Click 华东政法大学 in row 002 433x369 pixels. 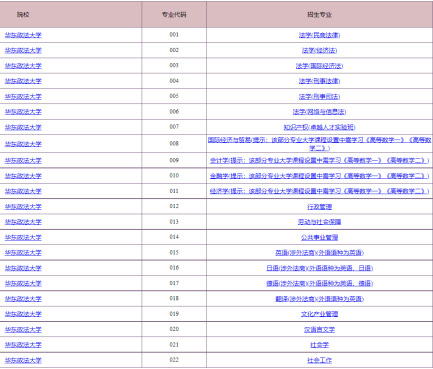[x=23, y=50]
